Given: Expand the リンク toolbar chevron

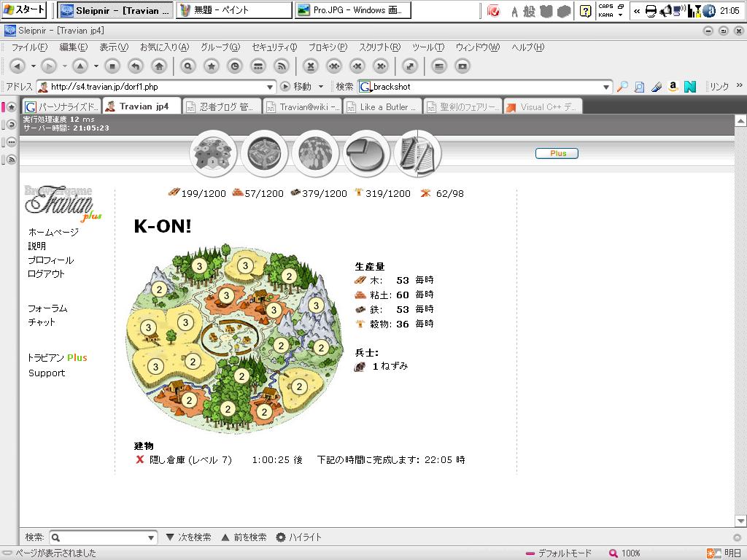Looking at the screenshot, I should pyautogui.click(x=740, y=85).
